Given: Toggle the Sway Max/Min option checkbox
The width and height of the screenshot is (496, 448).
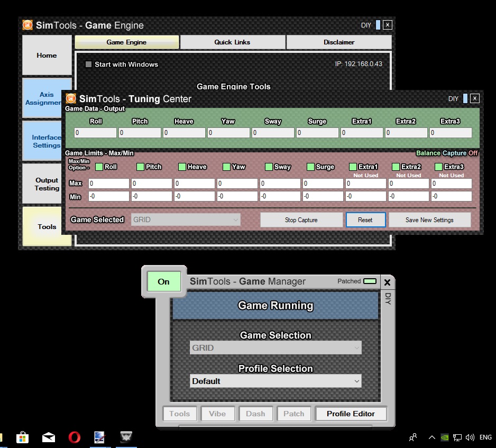Looking at the screenshot, I should [269, 167].
